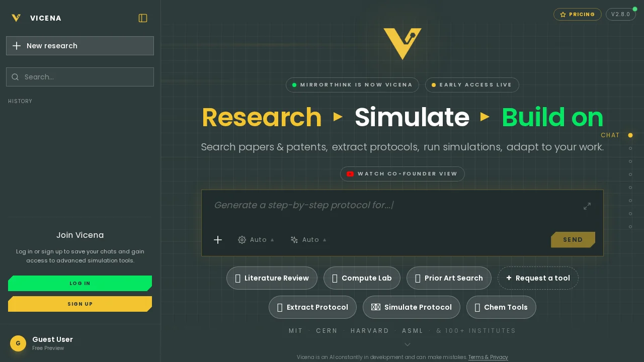Image resolution: width=644 pixels, height=362 pixels.
Task: Click the gear icon next to first Auto selector
Action: click(242, 240)
